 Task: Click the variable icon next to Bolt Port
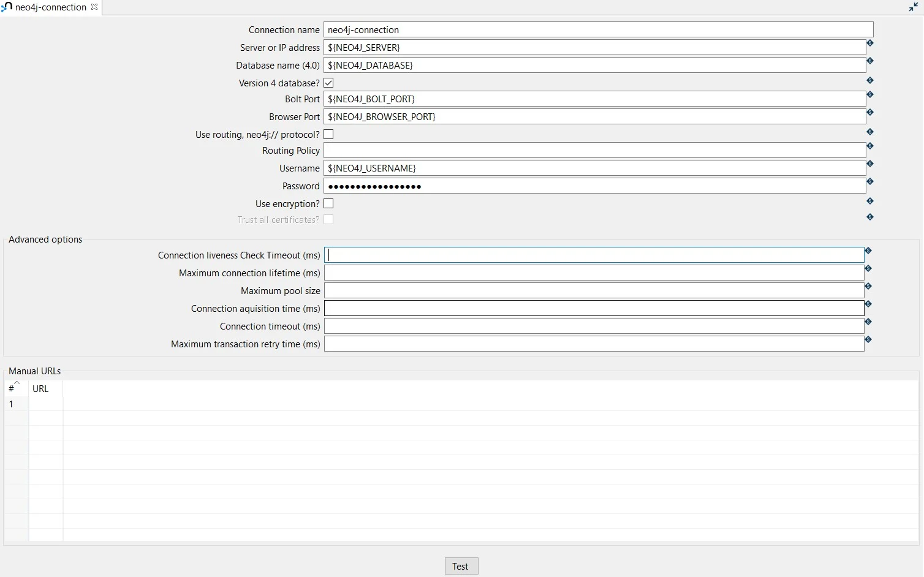pyautogui.click(x=869, y=95)
